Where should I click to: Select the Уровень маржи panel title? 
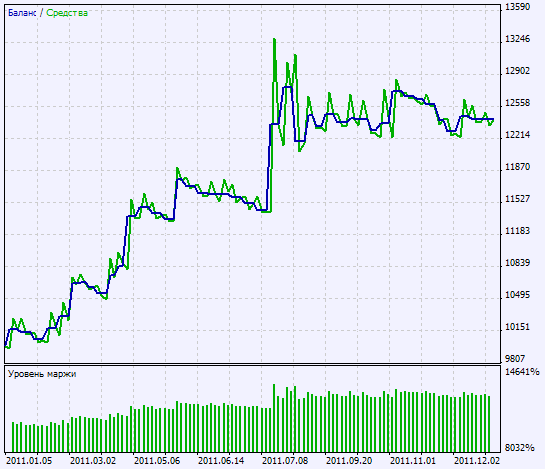click(x=42, y=374)
